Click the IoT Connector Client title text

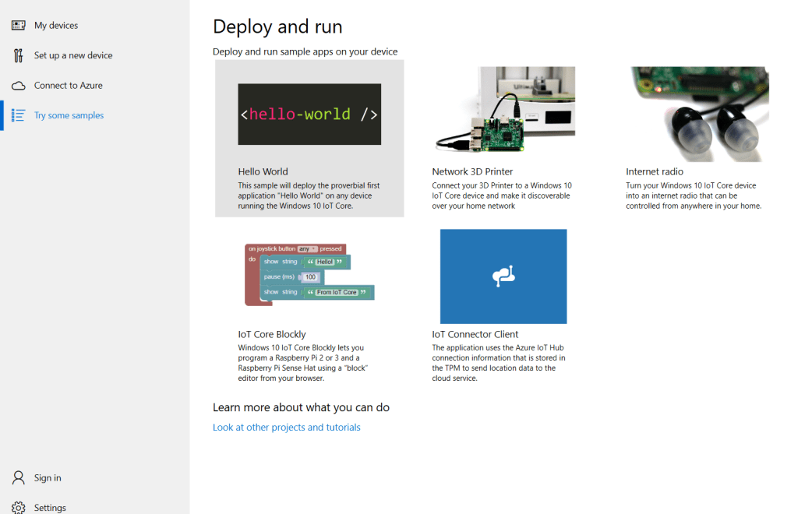click(x=476, y=334)
